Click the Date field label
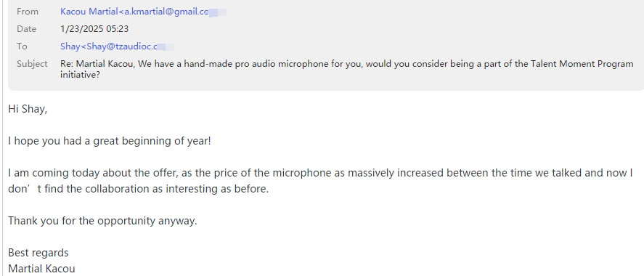The width and height of the screenshot is (644, 276). click(x=27, y=29)
